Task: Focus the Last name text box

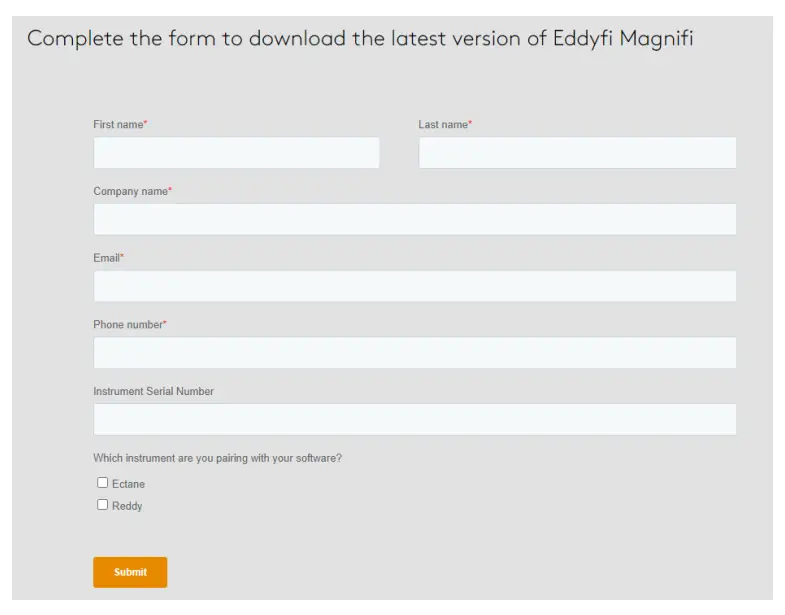Action: click(577, 153)
